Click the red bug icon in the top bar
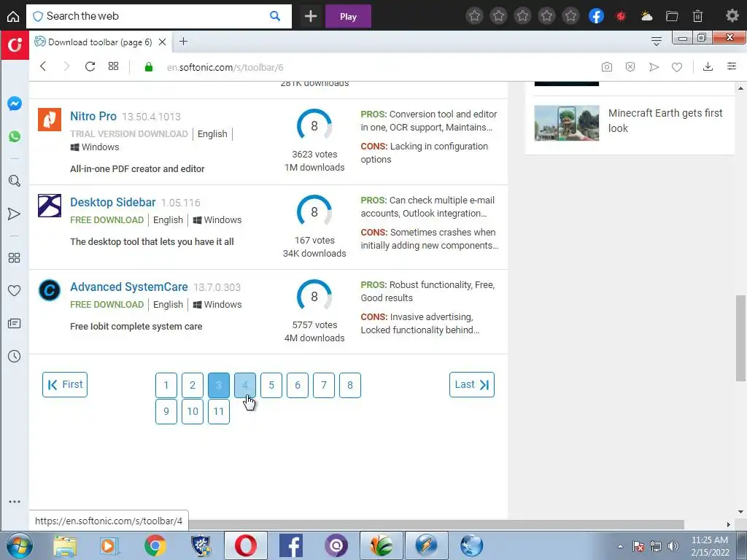 coord(621,17)
